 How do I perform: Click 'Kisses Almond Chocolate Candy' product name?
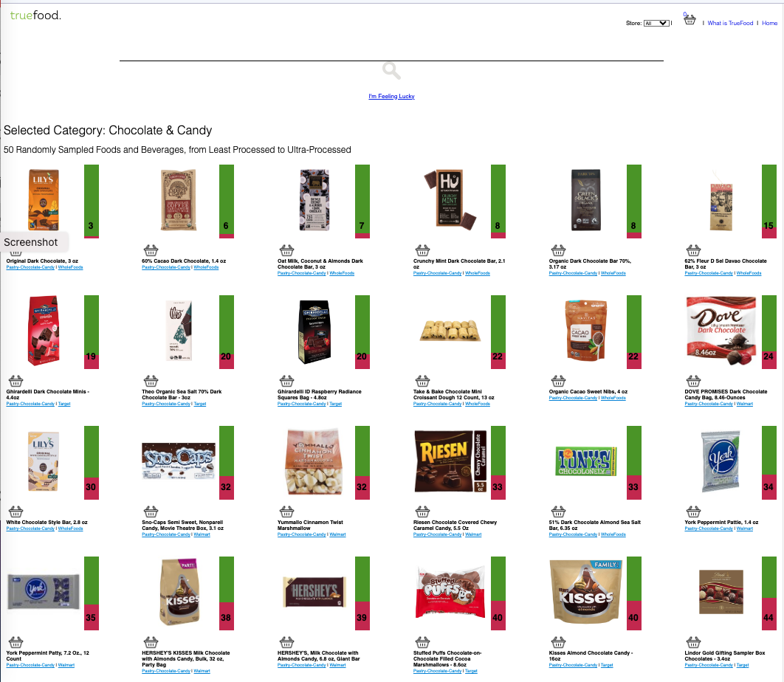pyautogui.click(x=591, y=655)
